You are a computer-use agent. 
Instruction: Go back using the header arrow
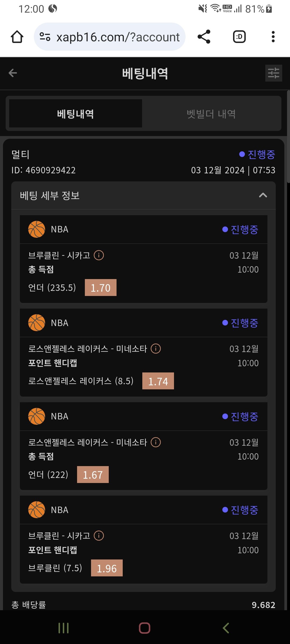point(13,73)
